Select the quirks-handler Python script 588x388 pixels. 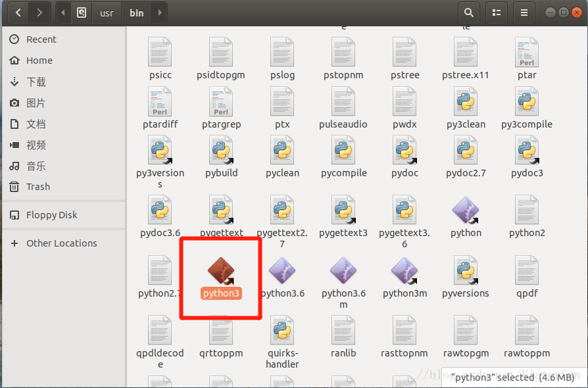282,343
